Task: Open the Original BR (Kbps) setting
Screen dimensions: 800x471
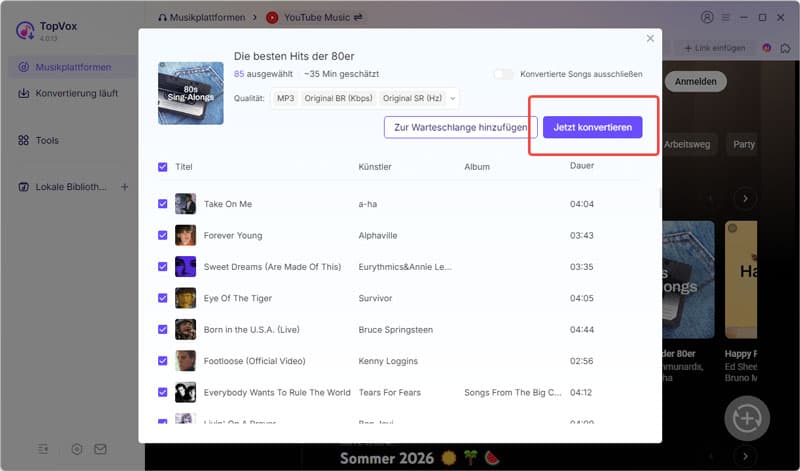Action: 338,98
